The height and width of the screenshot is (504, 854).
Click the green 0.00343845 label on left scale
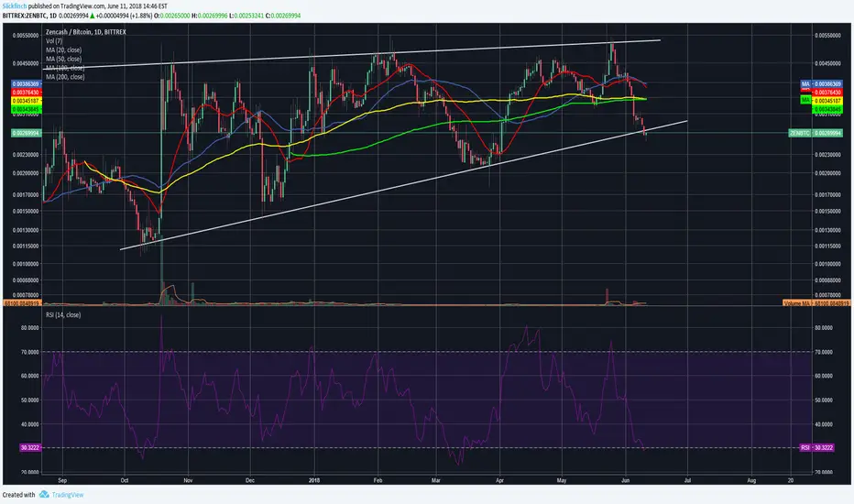(27, 110)
